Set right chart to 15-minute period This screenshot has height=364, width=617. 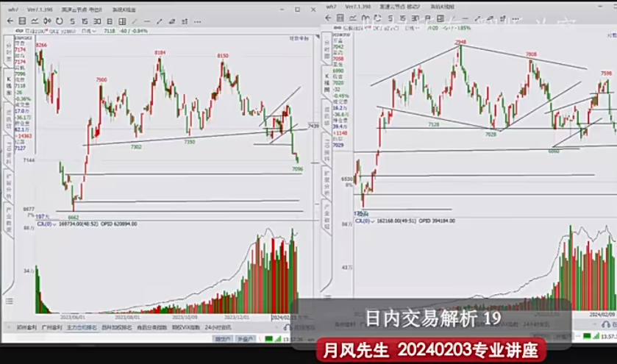point(402,18)
